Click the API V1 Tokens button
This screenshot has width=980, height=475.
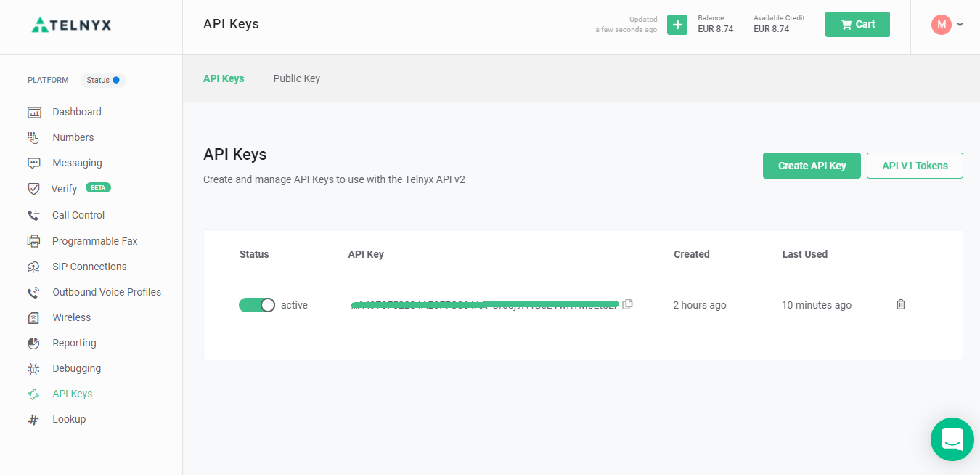915,166
